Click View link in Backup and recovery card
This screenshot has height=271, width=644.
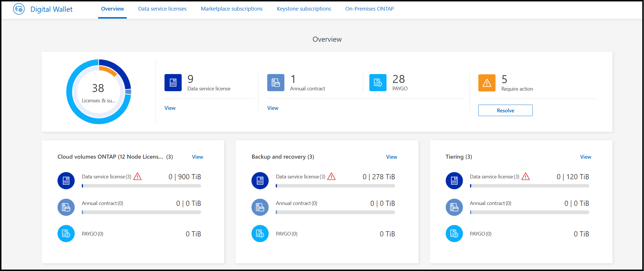[x=391, y=157]
